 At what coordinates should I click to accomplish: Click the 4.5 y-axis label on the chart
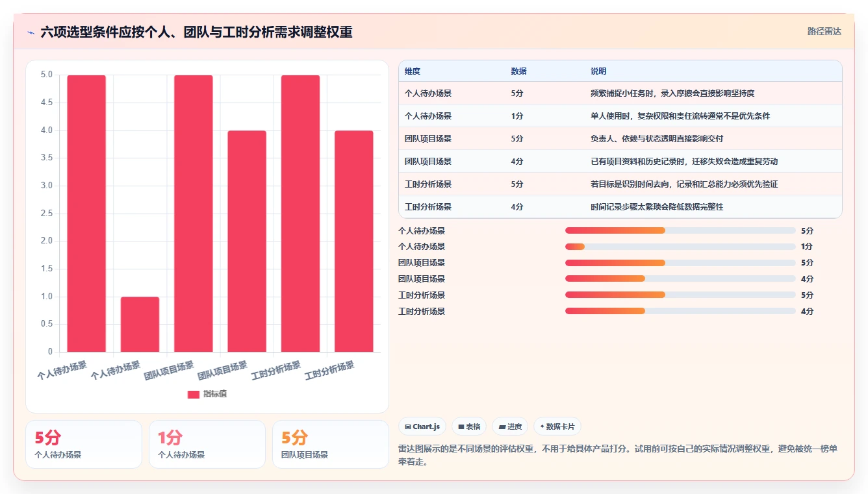tap(46, 103)
